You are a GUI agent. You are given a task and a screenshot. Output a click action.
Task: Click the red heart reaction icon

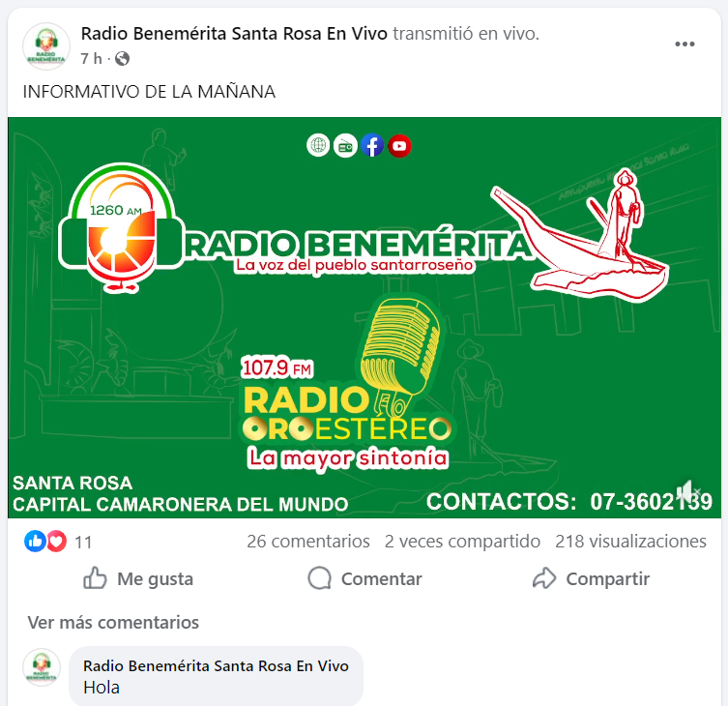(x=57, y=542)
